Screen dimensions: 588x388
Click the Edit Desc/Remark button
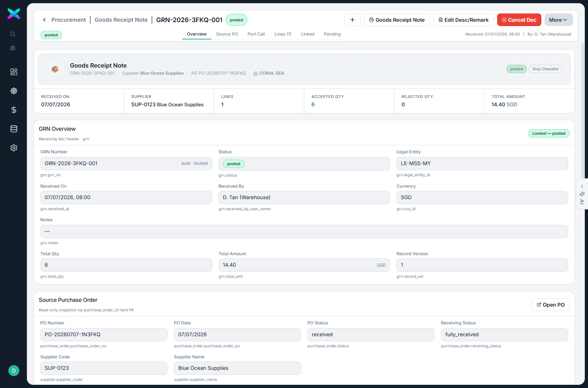[464, 20]
